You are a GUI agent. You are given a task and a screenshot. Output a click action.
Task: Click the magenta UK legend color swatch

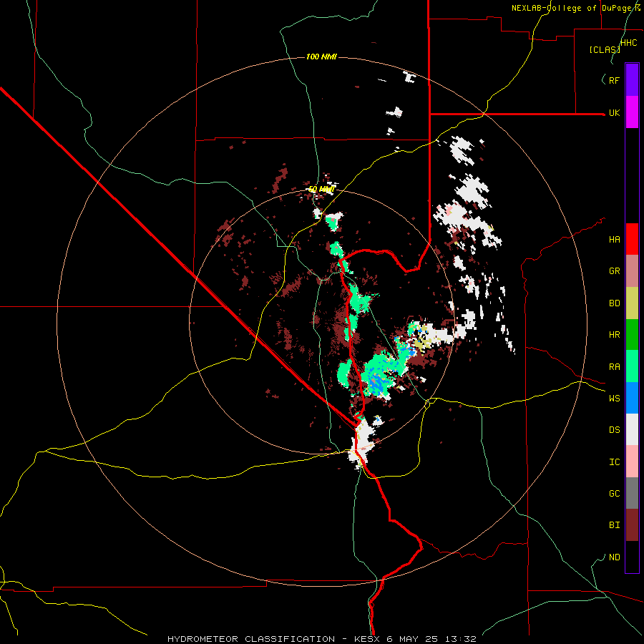[632, 112]
